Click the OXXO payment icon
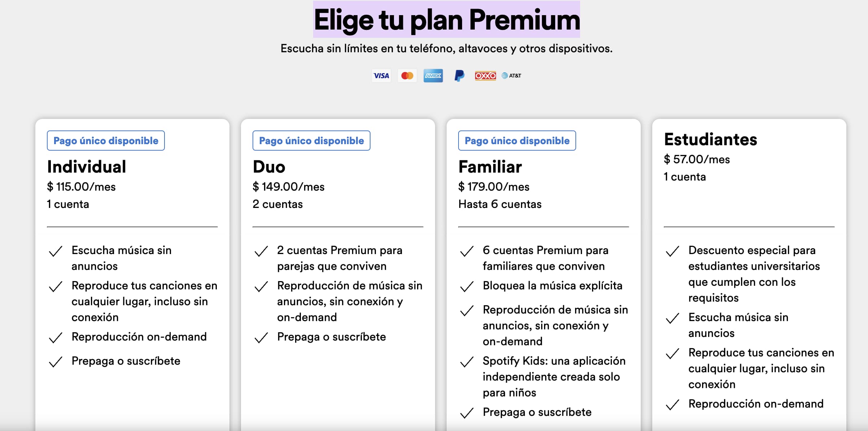Screen dimensions: 868x431 click(x=485, y=75)
